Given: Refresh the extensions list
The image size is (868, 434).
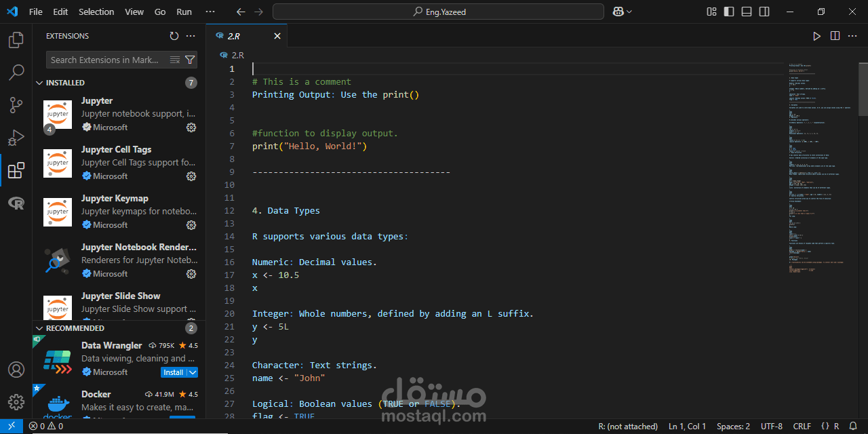Looking at the screenshot, I should pyautogui.click(x=174, y=36).
